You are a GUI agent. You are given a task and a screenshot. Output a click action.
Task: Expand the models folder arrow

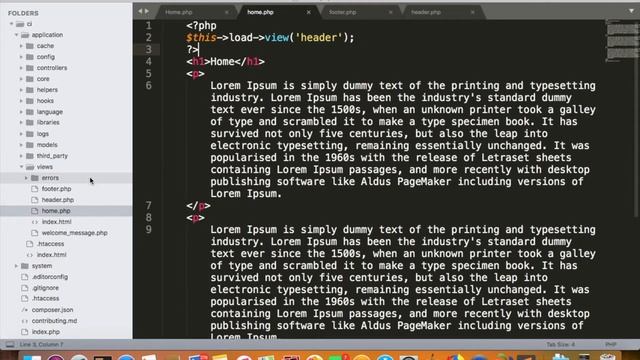point(21,145)
